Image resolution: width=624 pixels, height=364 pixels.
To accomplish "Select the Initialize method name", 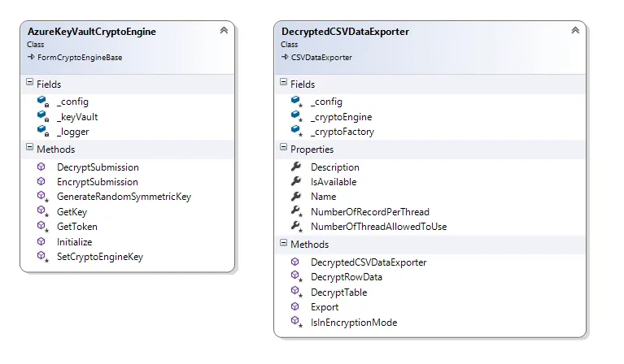I will tap(74, 241).
